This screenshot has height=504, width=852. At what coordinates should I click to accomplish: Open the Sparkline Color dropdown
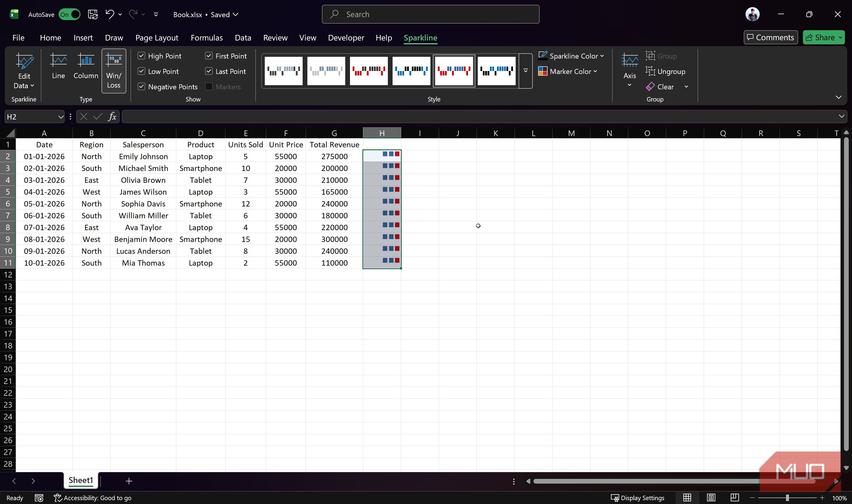click(571, 56)
